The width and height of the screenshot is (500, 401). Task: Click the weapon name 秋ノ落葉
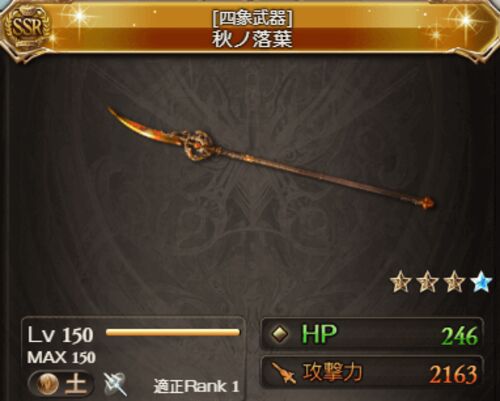(252, 39)
